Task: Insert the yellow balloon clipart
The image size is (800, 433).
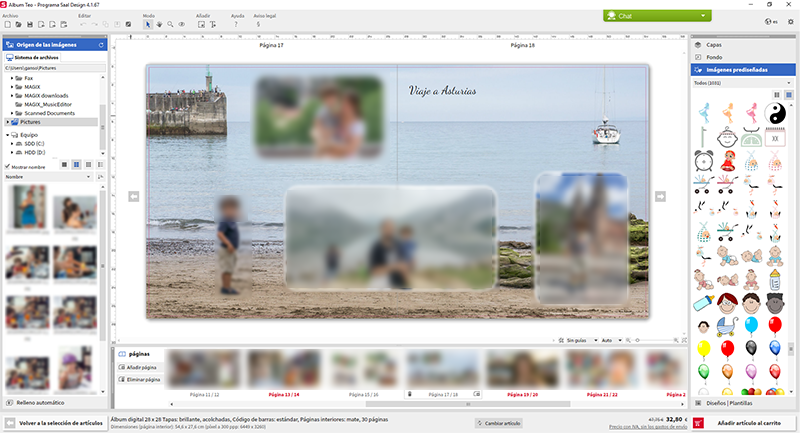Action: click(704, 349)
